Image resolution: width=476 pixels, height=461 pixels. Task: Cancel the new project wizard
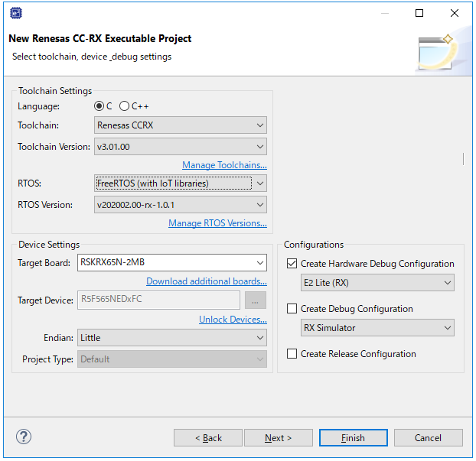pos(429,437)
